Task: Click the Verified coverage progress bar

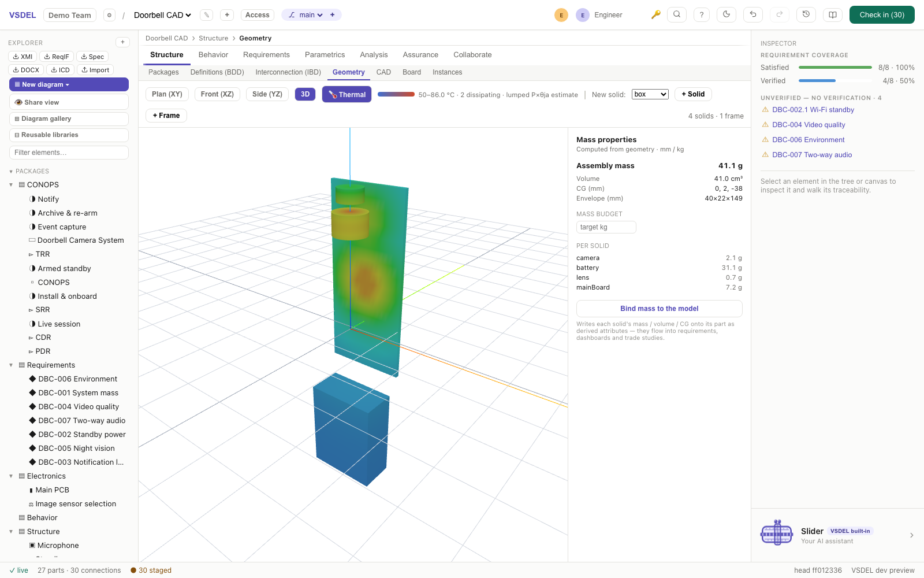Action: pos(835,81)
